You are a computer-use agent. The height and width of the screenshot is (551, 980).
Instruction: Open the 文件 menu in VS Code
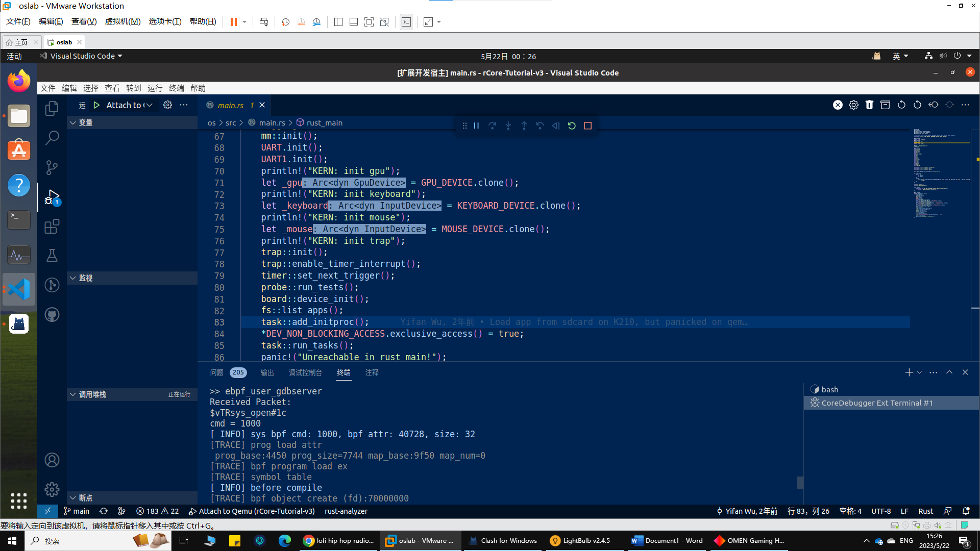pyautogui.click(x=48, y=88)
